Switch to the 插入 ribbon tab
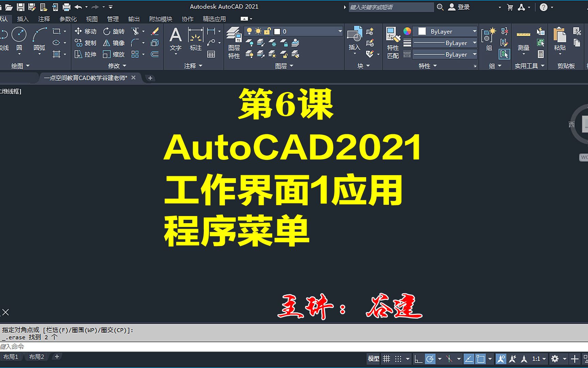 pyautogui.click(x=23, y=19)
